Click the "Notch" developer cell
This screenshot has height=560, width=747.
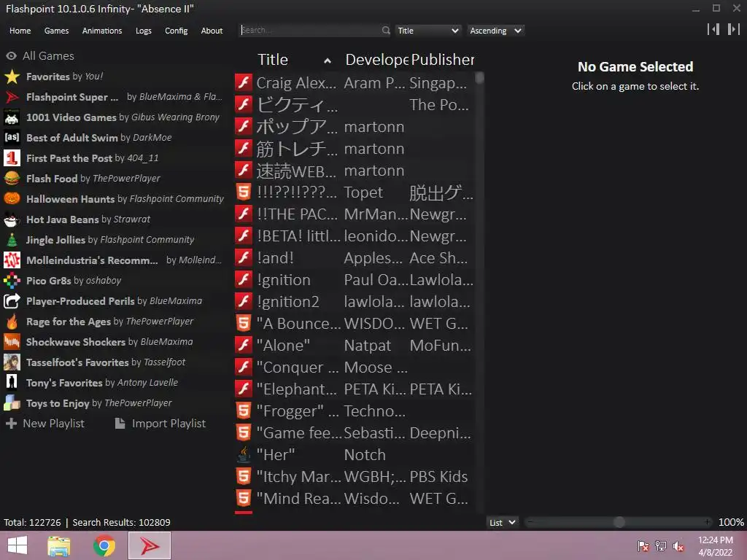[x=365, y=455]
